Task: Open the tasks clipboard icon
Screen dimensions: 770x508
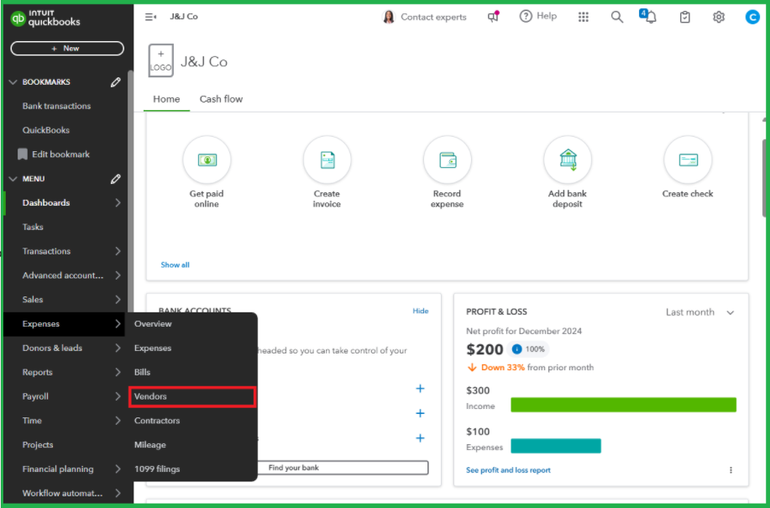Action: pos(685,17)
